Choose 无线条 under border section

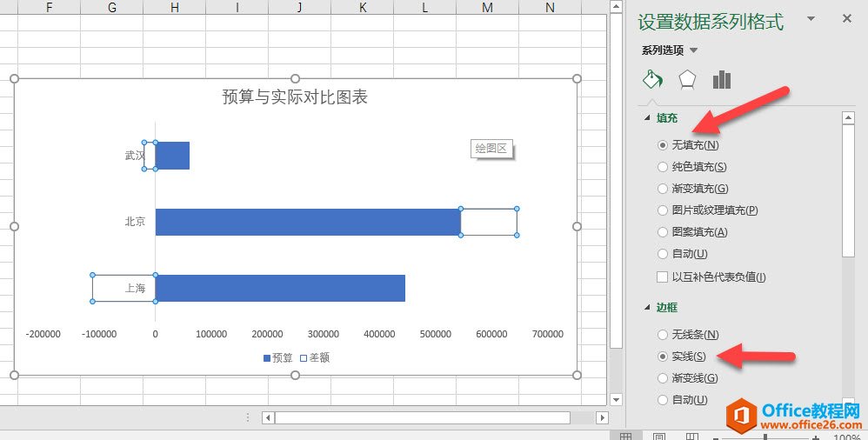pos(663,335)
